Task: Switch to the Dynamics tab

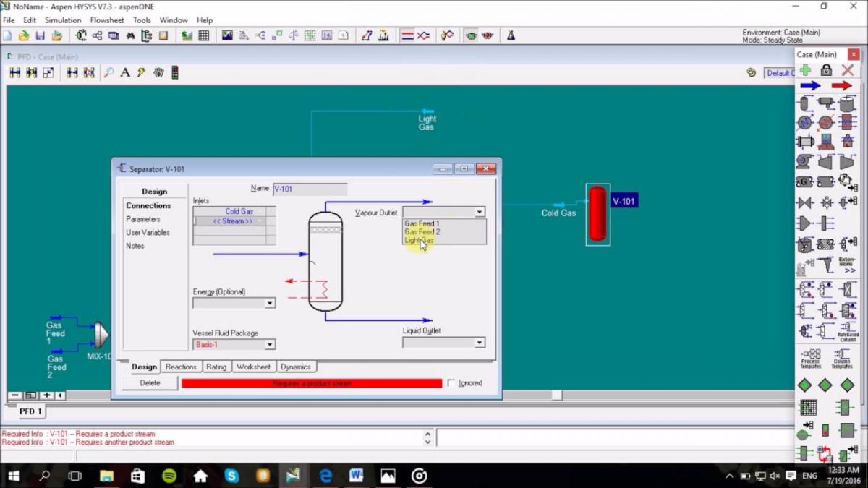Action: point(295,367)
